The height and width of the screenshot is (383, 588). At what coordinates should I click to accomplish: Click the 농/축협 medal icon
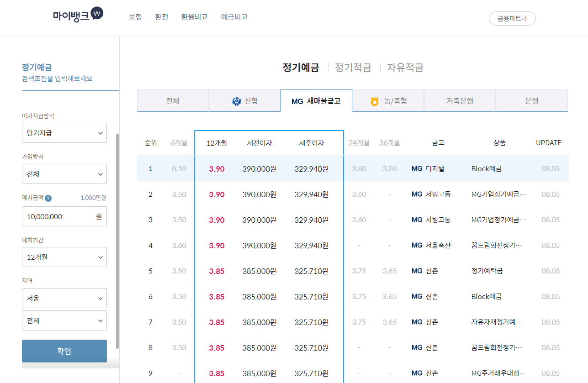(375, 101)
